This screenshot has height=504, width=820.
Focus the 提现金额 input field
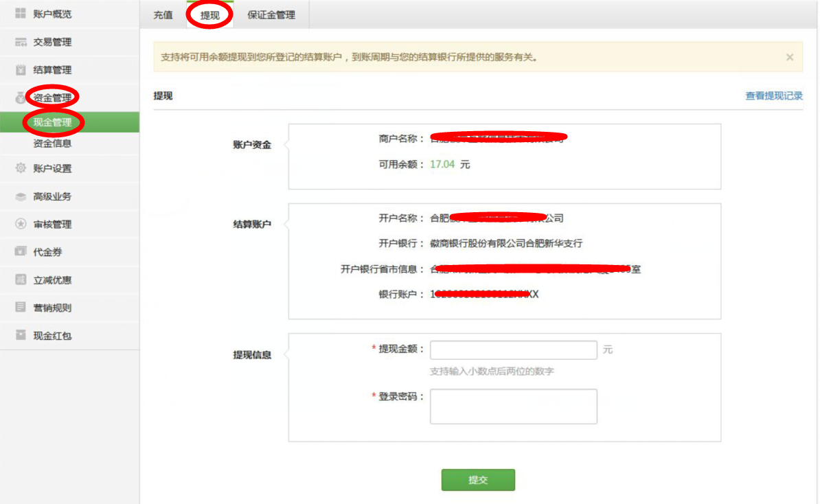pos(513,350)
